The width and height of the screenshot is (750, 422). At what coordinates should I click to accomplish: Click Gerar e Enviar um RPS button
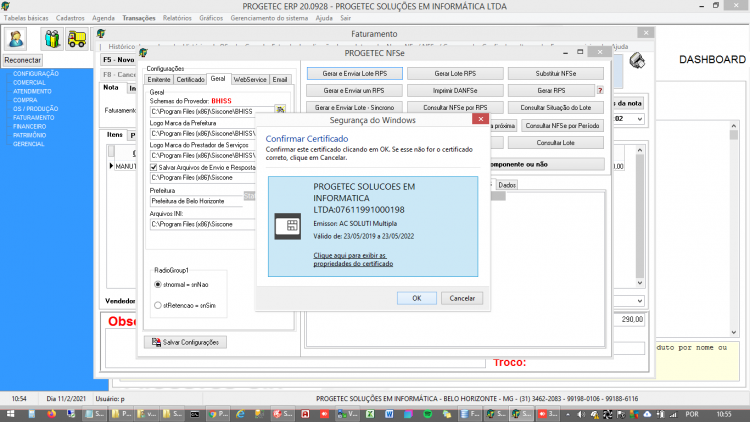point(353,90)
